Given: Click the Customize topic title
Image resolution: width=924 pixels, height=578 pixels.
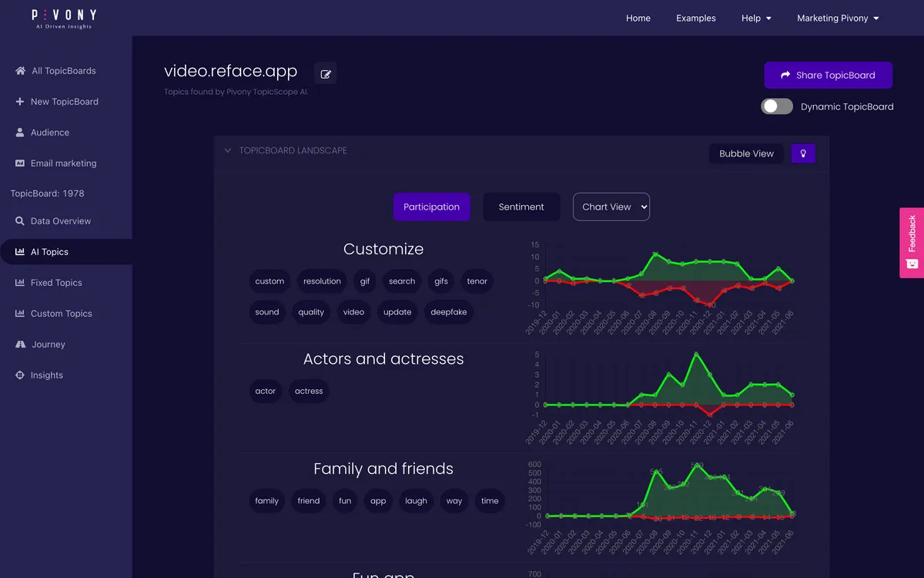Looking at the screenshot, I should (383, 249).
